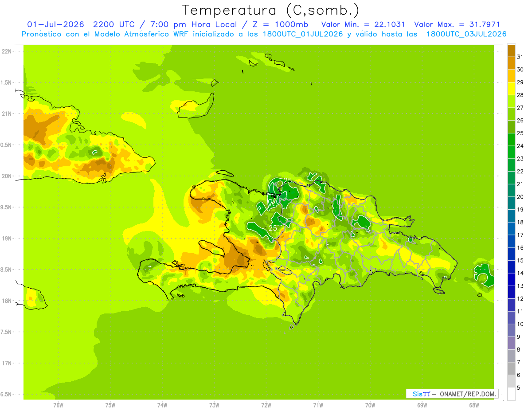Screen dimensions: 532x411
Task: Click the 68W longitude axis label
Action: 474,405
